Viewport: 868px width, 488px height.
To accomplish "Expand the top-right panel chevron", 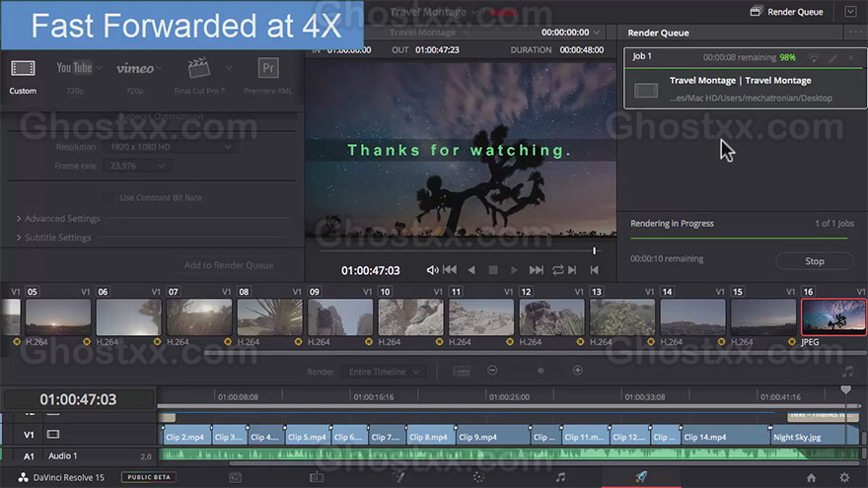I will [x=851, y=12].
